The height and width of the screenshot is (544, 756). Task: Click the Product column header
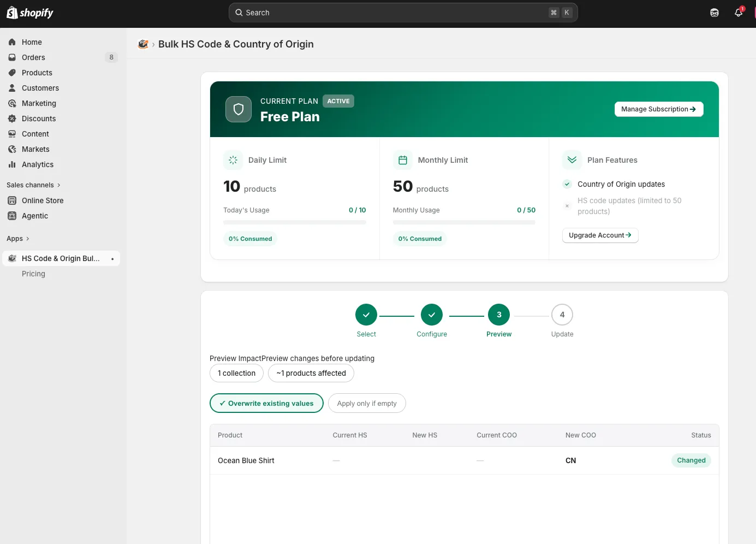tap(230, 435)
